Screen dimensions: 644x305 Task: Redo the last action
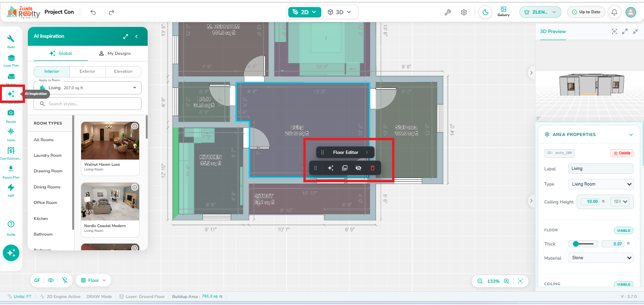[x=111, y=12]
